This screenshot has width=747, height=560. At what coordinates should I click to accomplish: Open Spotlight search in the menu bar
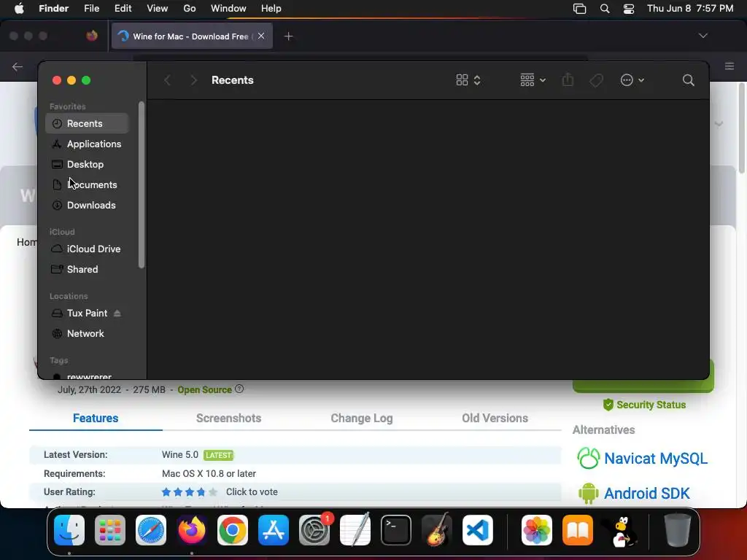pos(605,9)
